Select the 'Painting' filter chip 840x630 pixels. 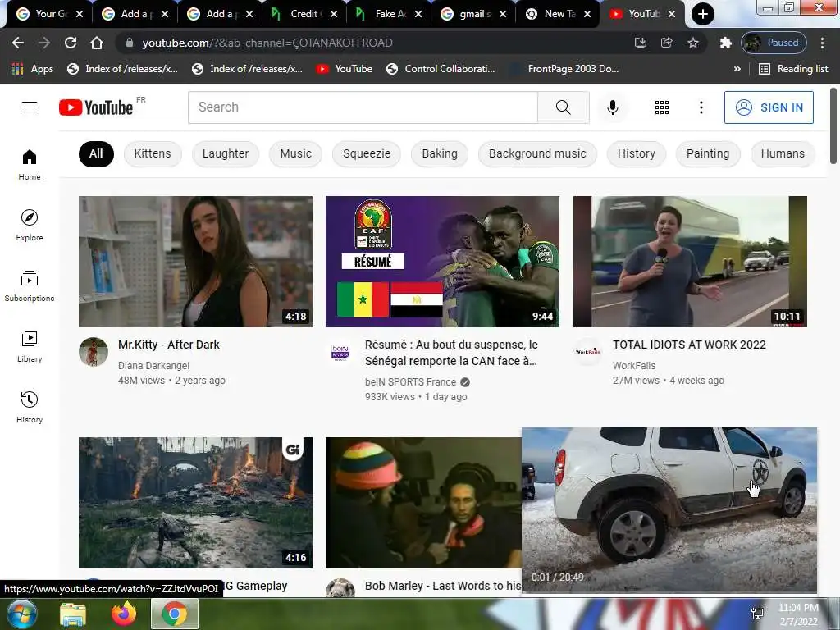point(708,153)
